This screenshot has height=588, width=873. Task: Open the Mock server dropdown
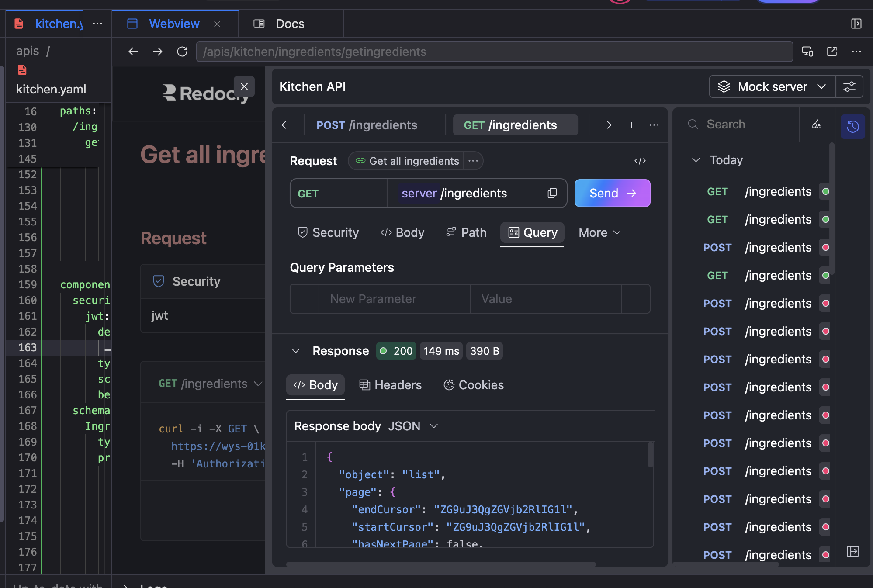point(772,86)
